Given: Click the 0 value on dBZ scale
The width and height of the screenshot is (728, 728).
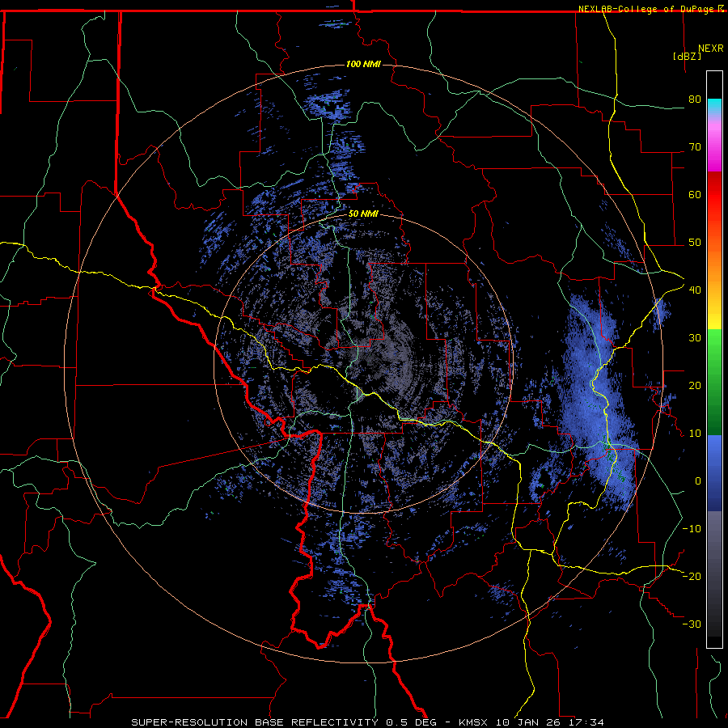Looking at the screenshot, I should click(698, 481).
